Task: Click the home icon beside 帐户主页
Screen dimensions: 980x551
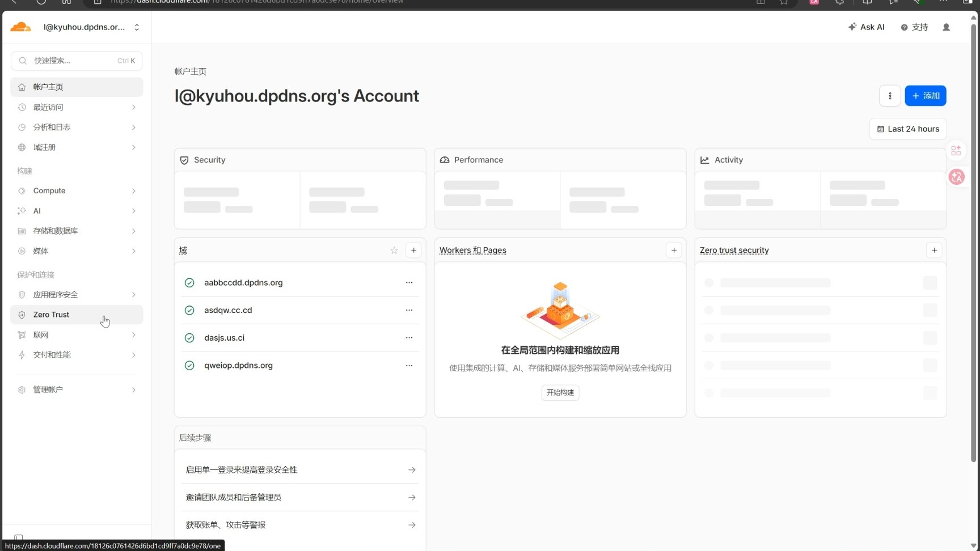Action: pos(22,87)
